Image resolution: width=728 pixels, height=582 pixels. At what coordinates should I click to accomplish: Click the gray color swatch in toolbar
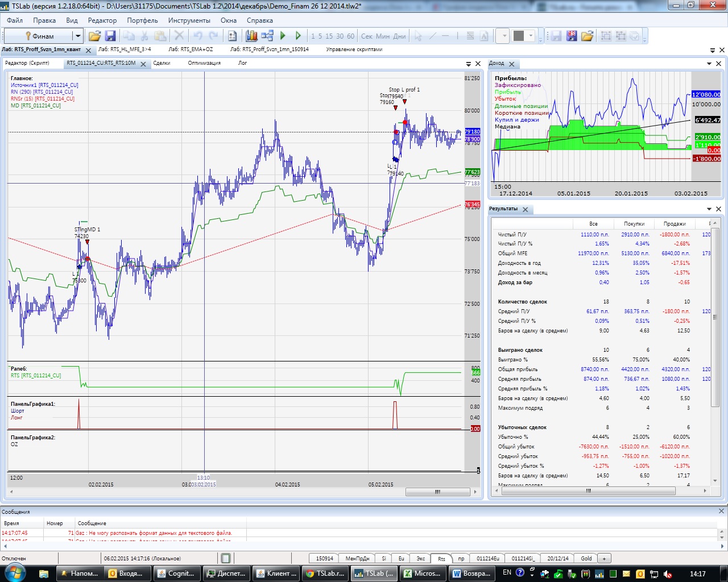pyautogui.click(x=519, y=36)
